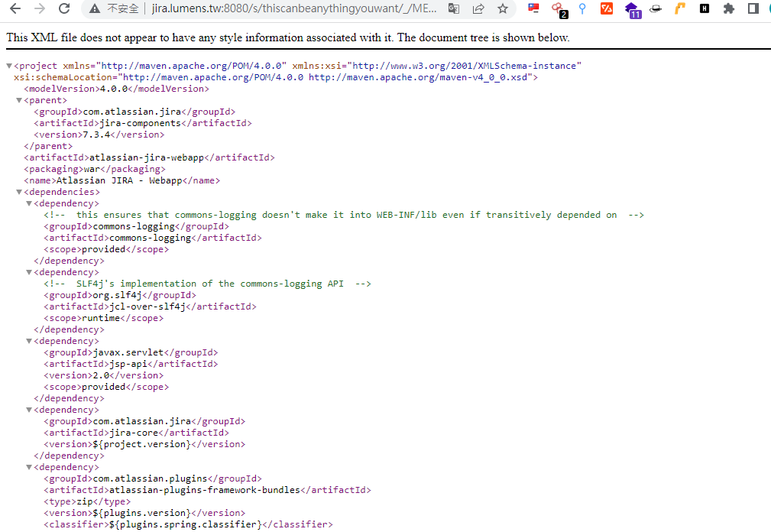Viewport: 771px width, 532px height.
Task: Collapse the jsp-api dependency node
Action: (28, 341)
